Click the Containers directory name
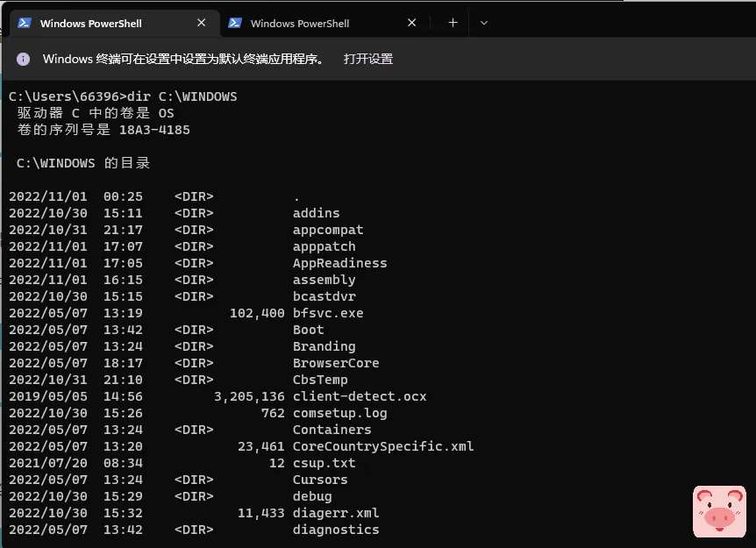The width and height of the screenshot is (756, 548). tap(332, 430)
